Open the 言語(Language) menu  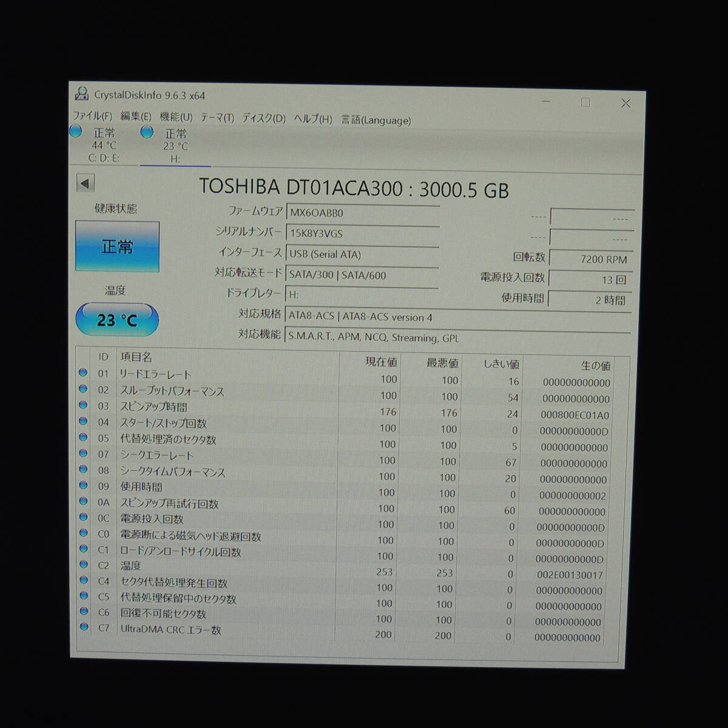(376, 120)
